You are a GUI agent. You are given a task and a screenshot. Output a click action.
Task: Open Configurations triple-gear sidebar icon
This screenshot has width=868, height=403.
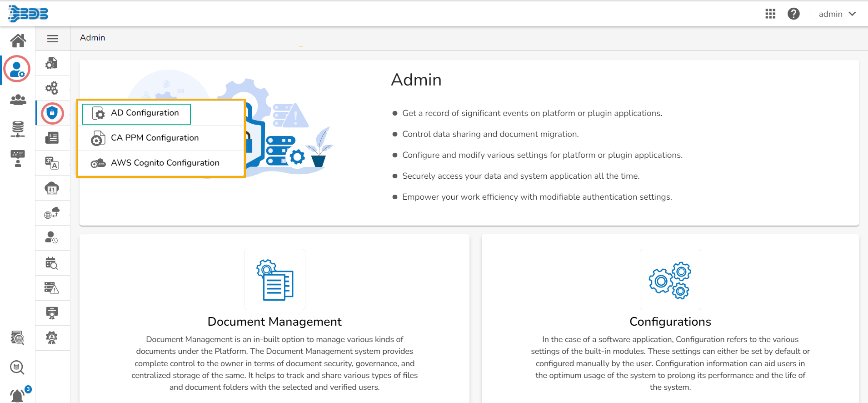pos(52,88)
